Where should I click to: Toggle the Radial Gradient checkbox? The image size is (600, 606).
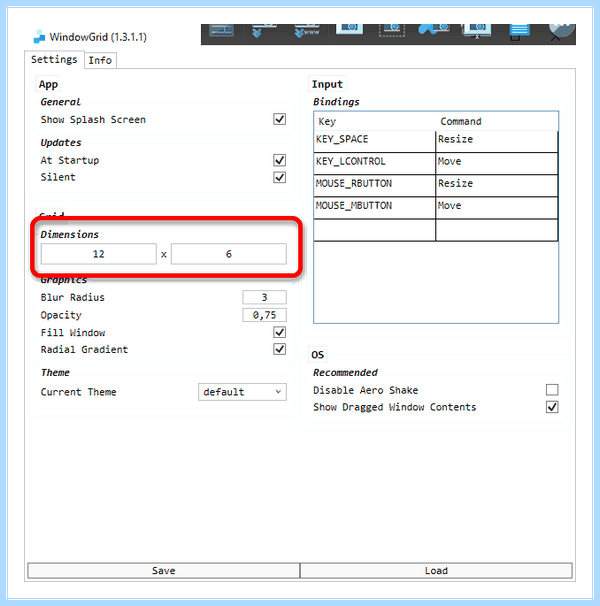(x=280, y=349)
